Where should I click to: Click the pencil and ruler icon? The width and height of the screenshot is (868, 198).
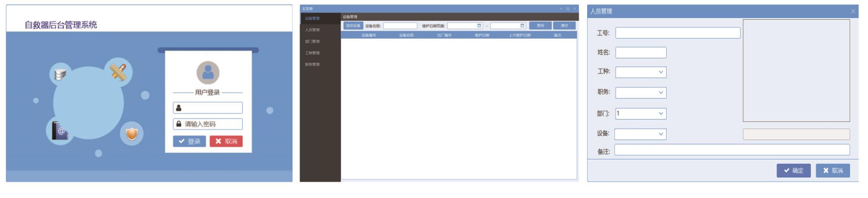(118, 72)
